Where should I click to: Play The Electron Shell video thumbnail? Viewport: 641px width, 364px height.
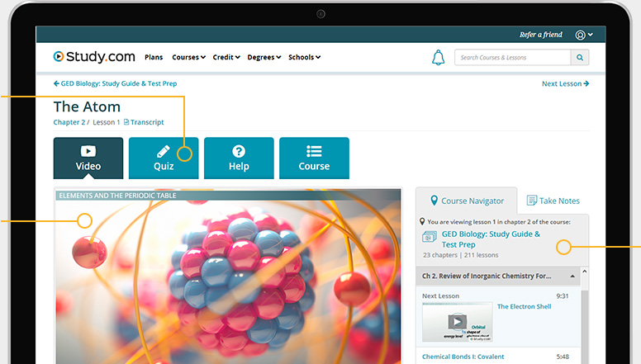456,322
